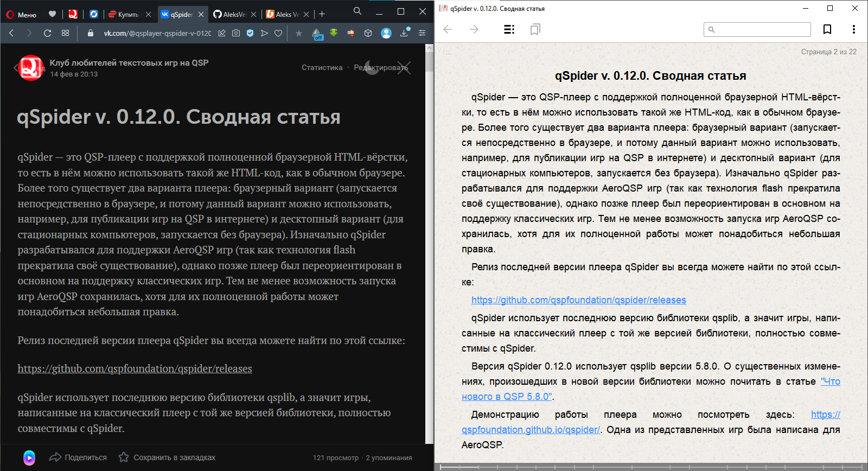This screenshot has height=471, width=868.
Task: Add page to bookmarks with heart icon
Action: [x=278, y=33]
